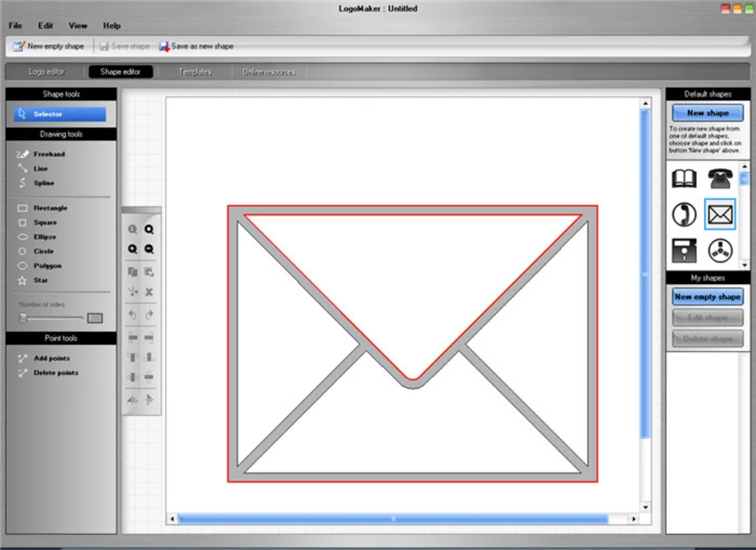Click New empty shape in top toolbar

(x=49, y=46)
